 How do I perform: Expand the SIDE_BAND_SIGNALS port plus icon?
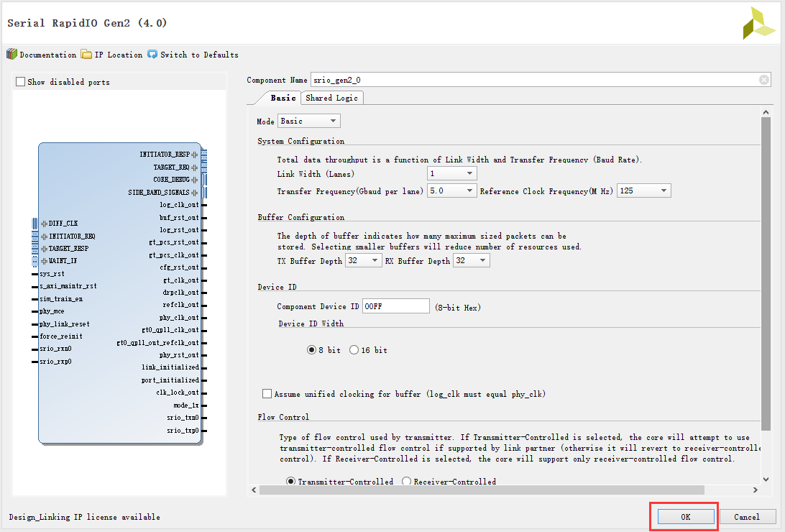point(194,192)
